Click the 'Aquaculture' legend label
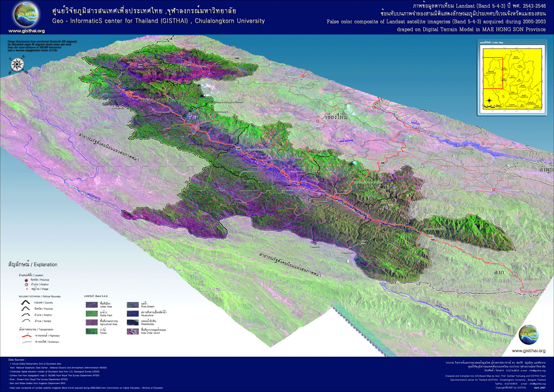This screenshot has width=554, height=392. [x=147, y=315]
